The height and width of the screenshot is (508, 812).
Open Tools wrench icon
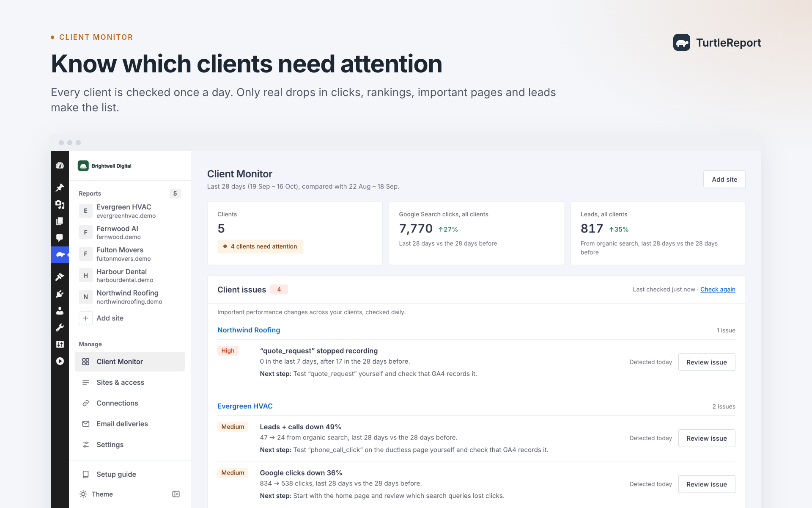(60, 328)
